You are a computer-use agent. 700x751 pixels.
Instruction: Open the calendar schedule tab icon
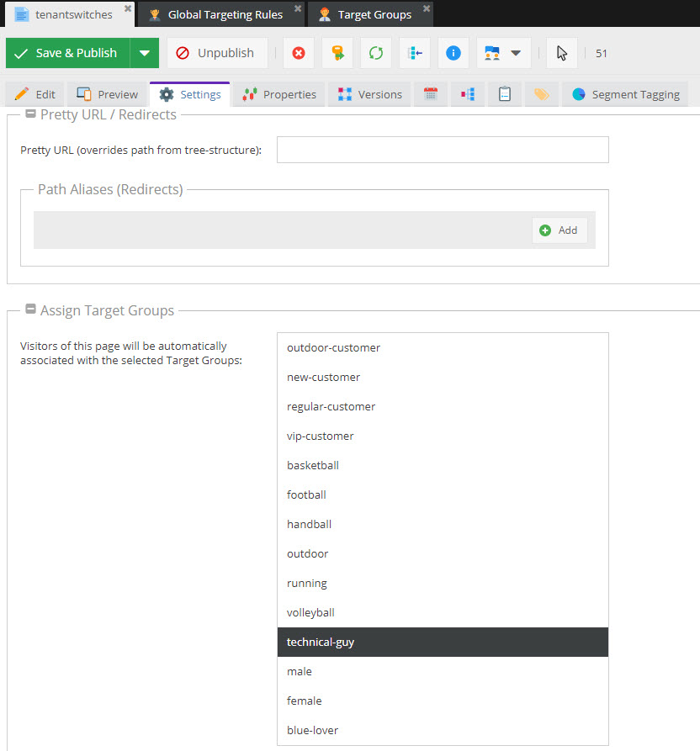click(431, 94)
